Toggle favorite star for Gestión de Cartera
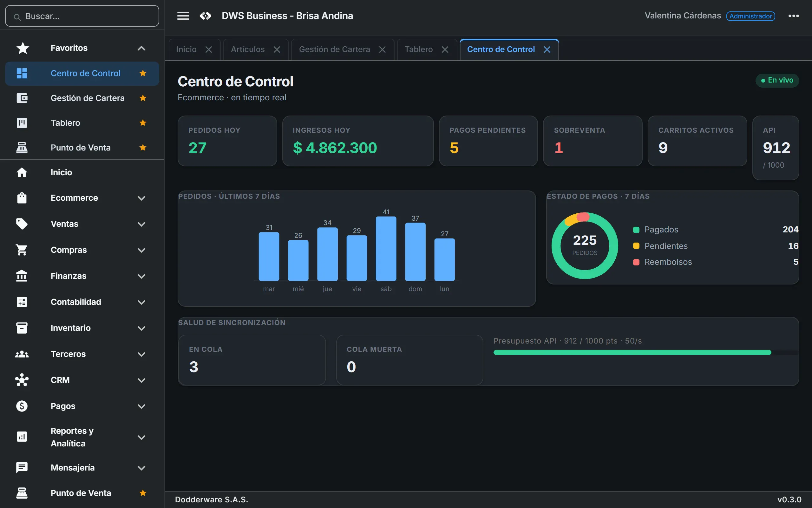The image size is (812, 508). [143, 98]
